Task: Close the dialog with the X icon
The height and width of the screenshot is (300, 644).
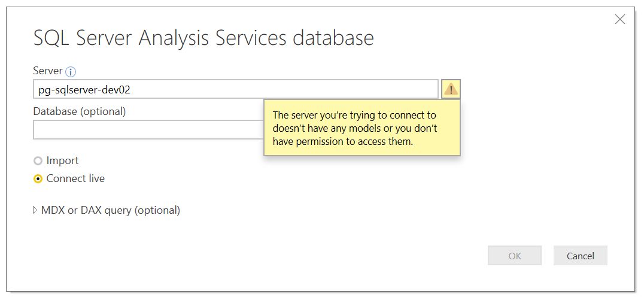Action: point(620,20)
